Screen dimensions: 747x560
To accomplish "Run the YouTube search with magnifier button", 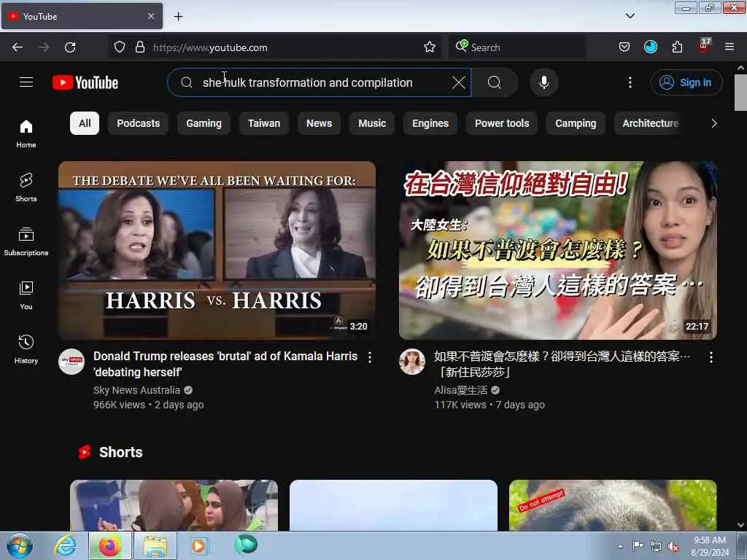I will tap(495, 82).
